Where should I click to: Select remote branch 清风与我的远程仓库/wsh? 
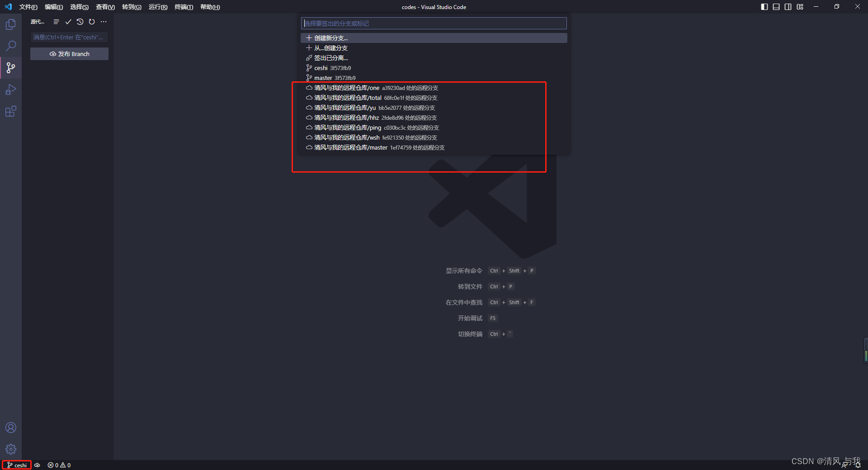[434, 137]
